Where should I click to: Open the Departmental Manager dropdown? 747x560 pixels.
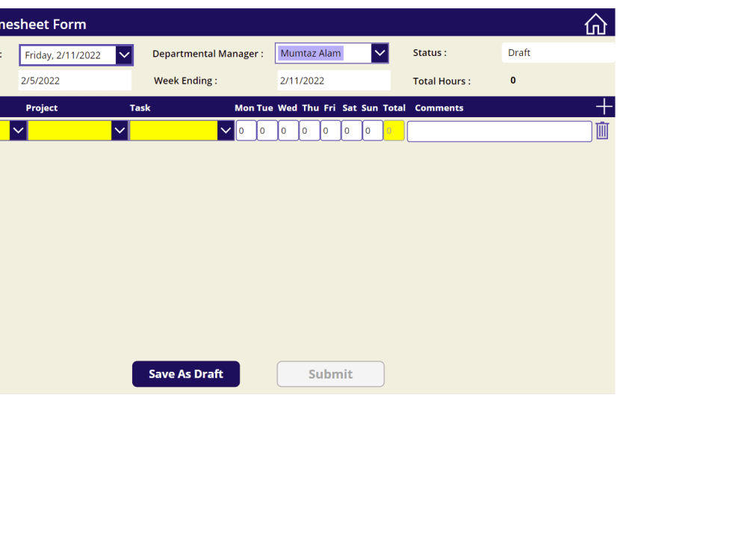coord(380,52)
